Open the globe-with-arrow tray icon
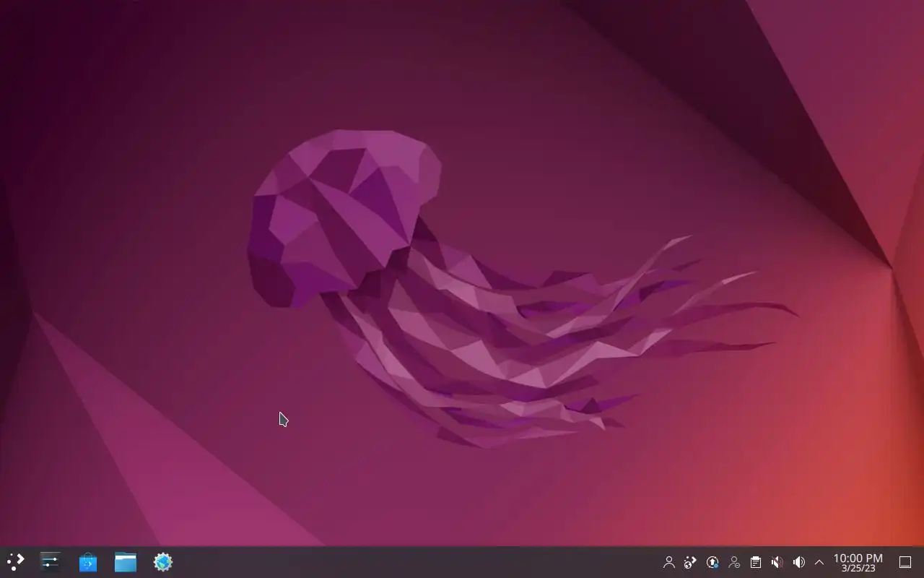This screenshot has width=924, height=578. tap(691, 562)
